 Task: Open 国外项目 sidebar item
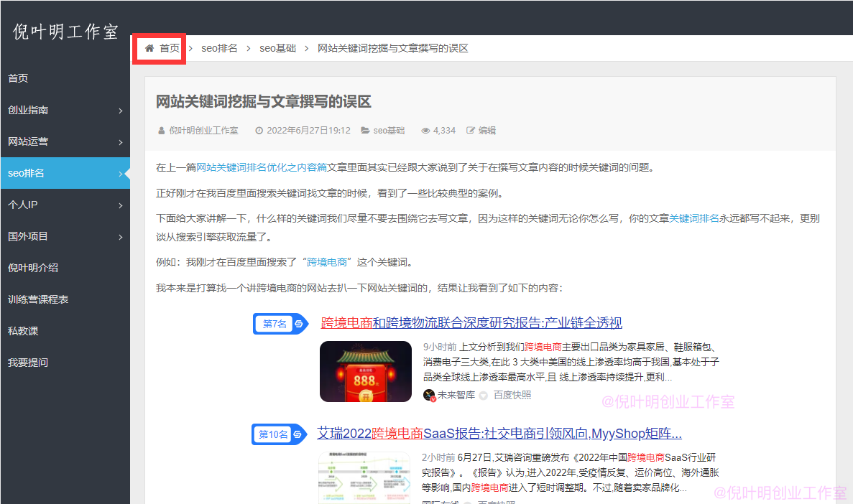(65, 236)
